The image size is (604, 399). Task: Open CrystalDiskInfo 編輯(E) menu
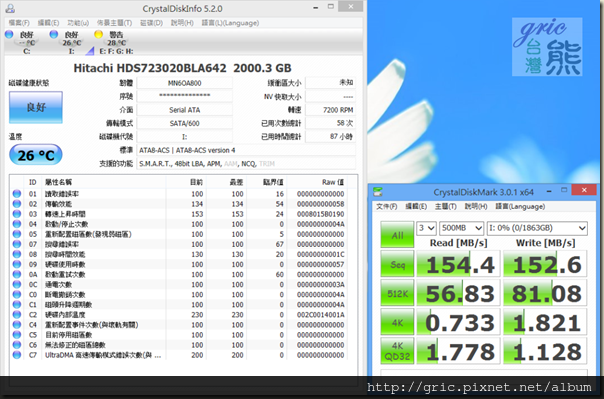click(48, 23)
